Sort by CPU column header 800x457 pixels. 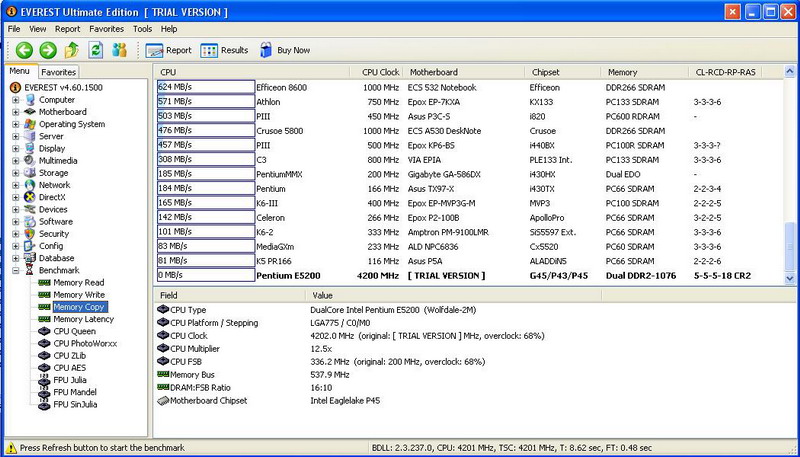pos(252,72)
